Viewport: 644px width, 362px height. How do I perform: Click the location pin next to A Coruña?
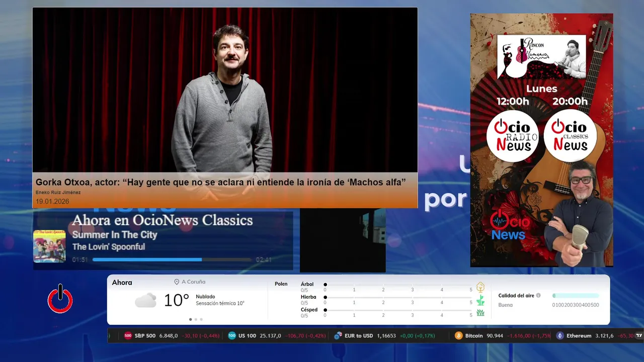[177, 282]
